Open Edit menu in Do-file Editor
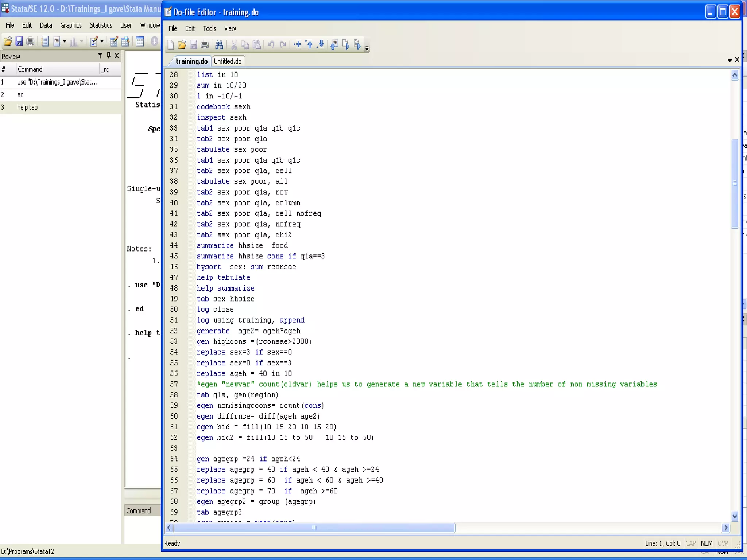Viewport: 747px width, 560px height. coord(190,28)
